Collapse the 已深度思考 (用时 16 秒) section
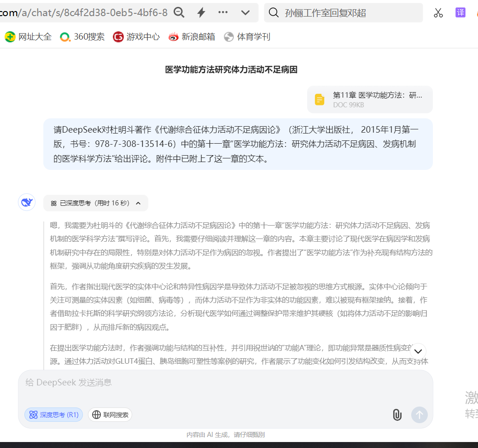 [x=96, y=203]
